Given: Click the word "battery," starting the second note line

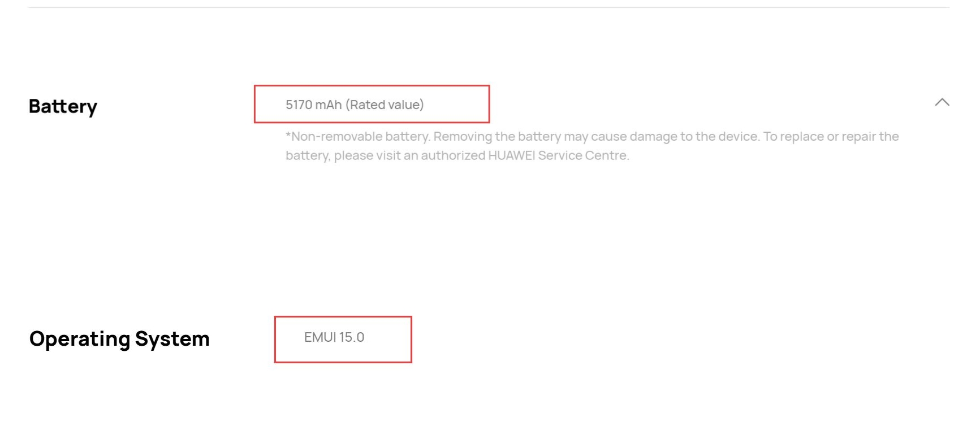Looking at the screenshot, I should [308, 156].
